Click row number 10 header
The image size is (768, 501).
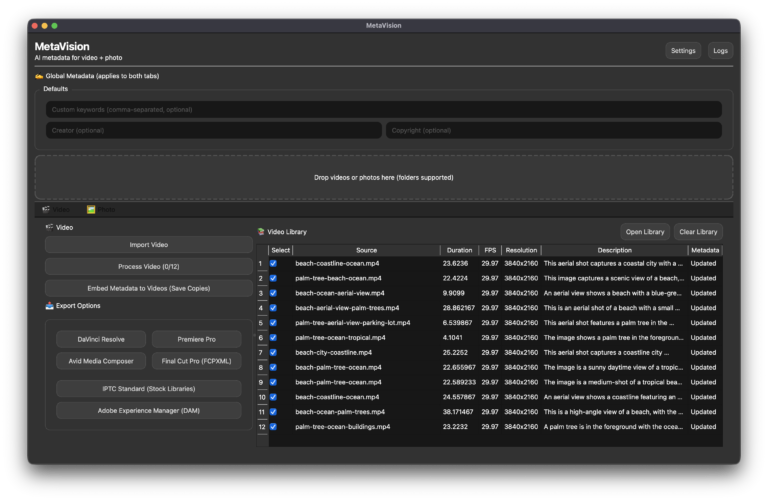point(262,397)
